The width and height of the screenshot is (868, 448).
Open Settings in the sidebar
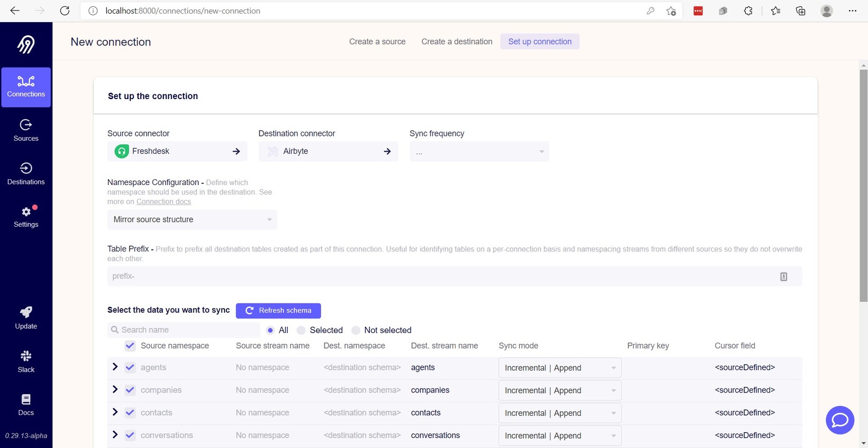(26, 217)
